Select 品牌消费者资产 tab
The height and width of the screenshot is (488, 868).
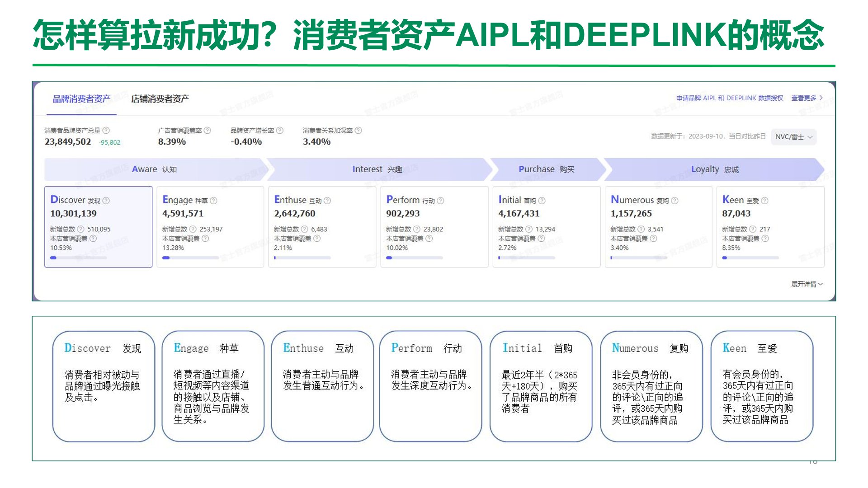pos(82,99)
